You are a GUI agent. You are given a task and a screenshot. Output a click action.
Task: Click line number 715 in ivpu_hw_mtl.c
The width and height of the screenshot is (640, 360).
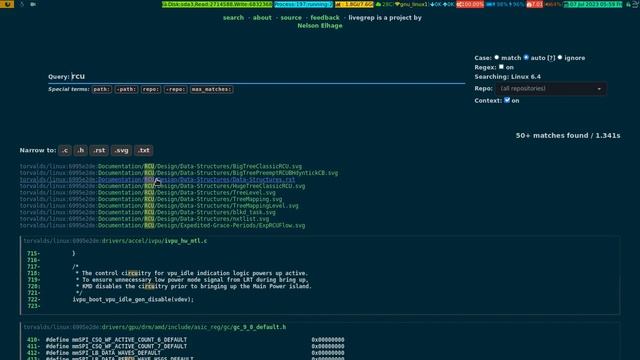pyautogui.click(x=33, y=253)
